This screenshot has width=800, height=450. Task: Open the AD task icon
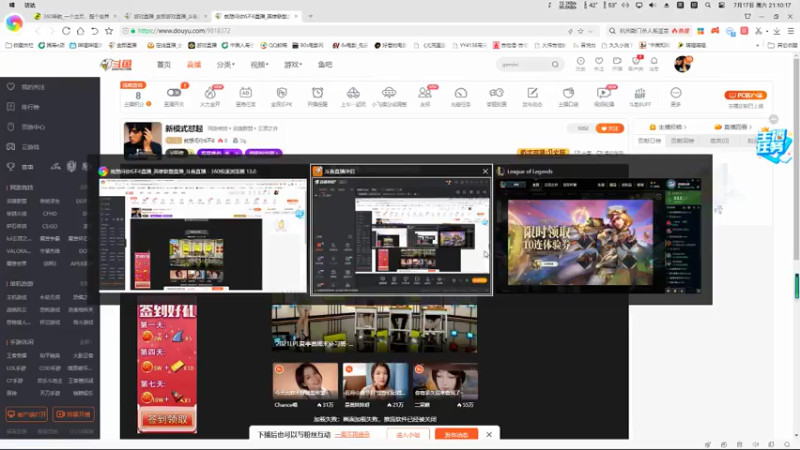coord(245,95)
